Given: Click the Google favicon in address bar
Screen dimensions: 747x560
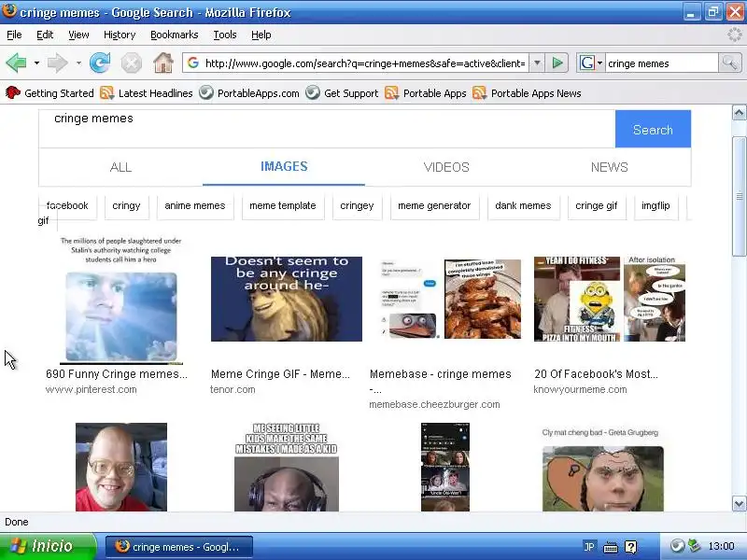Looking at the screenshot, I should 192,63.
